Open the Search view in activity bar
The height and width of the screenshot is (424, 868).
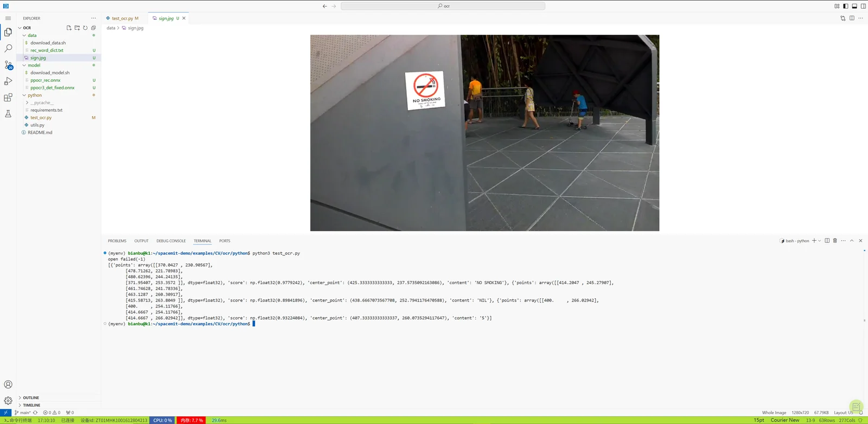point(8,48)
